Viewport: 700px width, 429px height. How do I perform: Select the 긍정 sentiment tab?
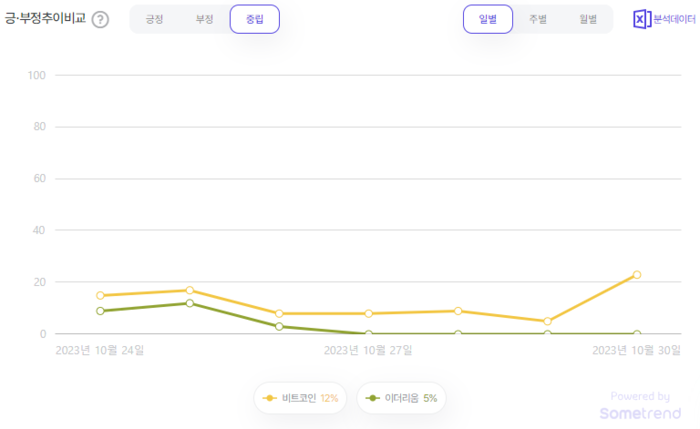point(154,19)
